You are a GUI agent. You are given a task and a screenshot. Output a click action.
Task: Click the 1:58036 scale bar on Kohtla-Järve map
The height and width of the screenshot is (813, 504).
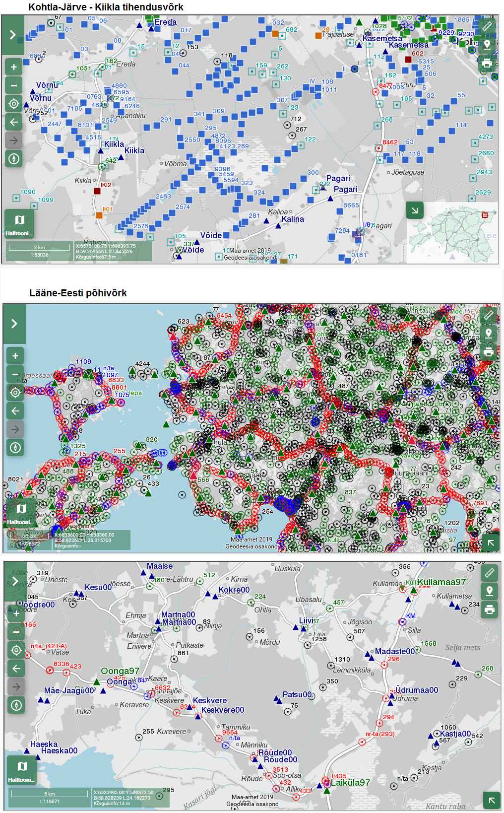[x=39, y=251]
